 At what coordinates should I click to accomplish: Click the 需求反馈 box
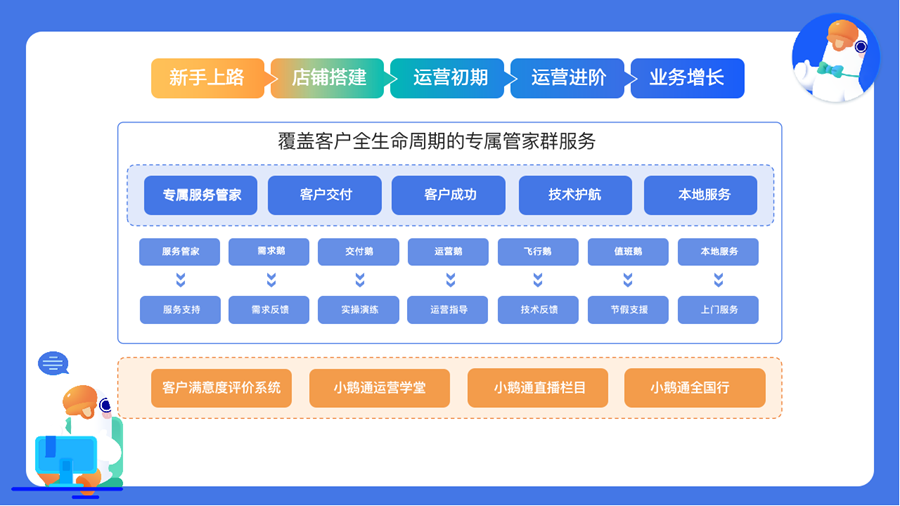pos(269,310)
